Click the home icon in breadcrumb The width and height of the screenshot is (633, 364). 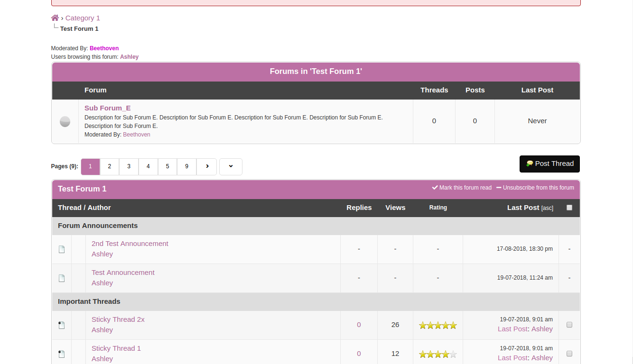(55, 18)
